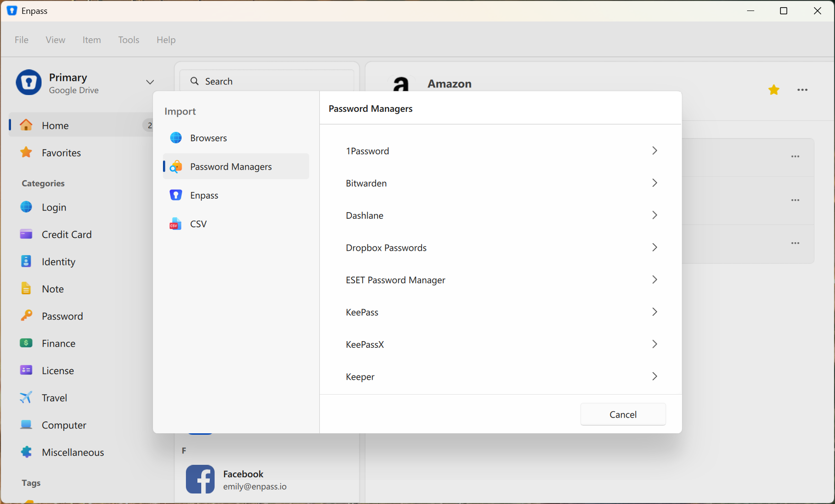The image size is (835, 504).
Task: Click the Miscellaneous puzzle icon
Action: tap(26, 452)
